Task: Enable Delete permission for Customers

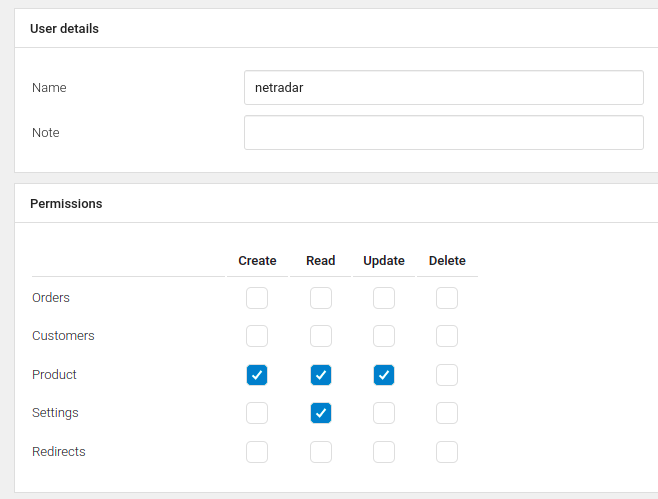Action: [447, 336]
